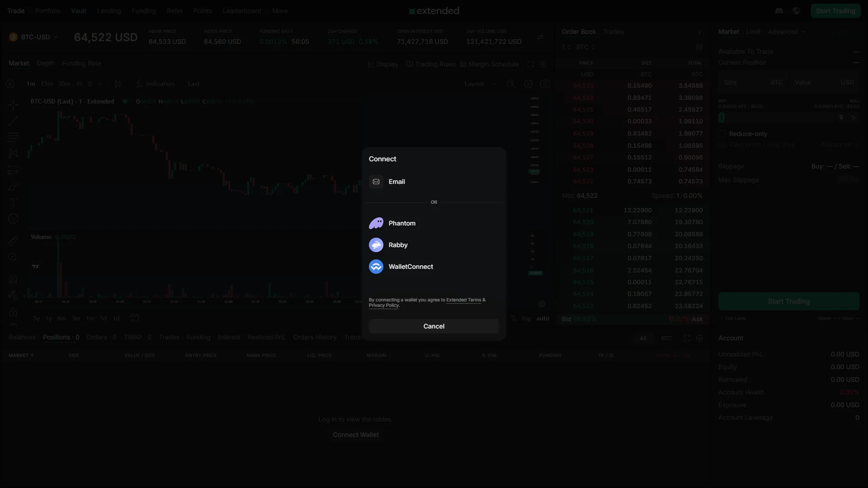The width and height of the screenshot is (868, 488).
Task: Open the go to date calendar icon
Action: pos(134,318)
